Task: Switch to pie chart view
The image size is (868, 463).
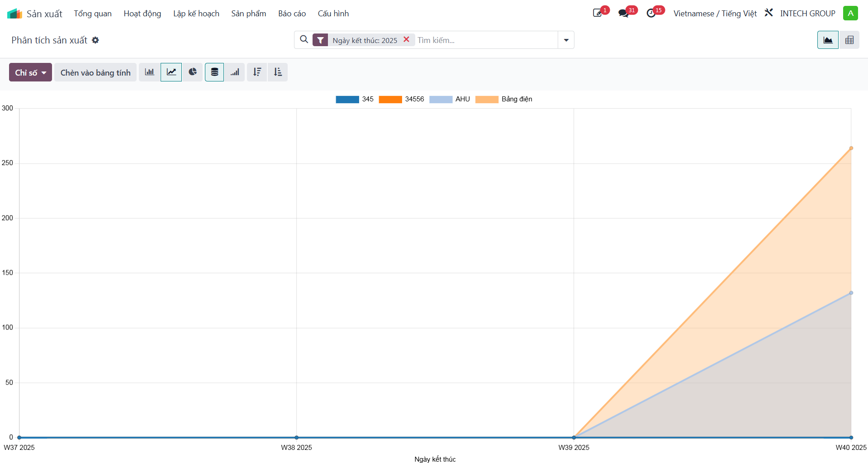Action: click(193, 72)
